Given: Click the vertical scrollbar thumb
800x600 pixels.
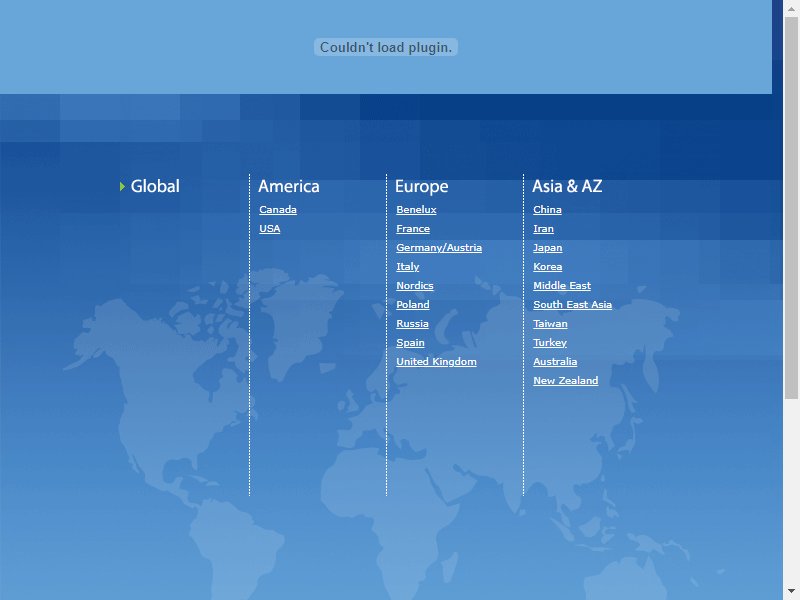Looking at the screenshot, I should click(791, 208).
